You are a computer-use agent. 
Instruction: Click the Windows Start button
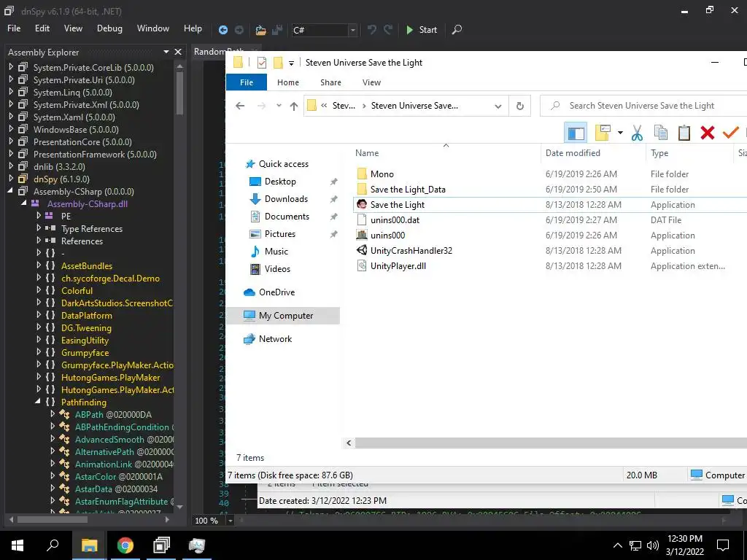(18, 545)
